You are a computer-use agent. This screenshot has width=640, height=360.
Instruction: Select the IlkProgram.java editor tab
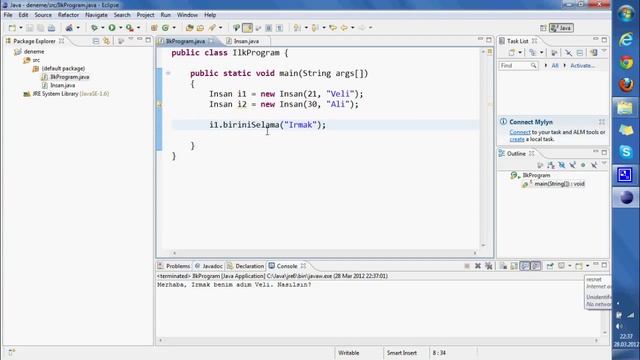[186, 41]
